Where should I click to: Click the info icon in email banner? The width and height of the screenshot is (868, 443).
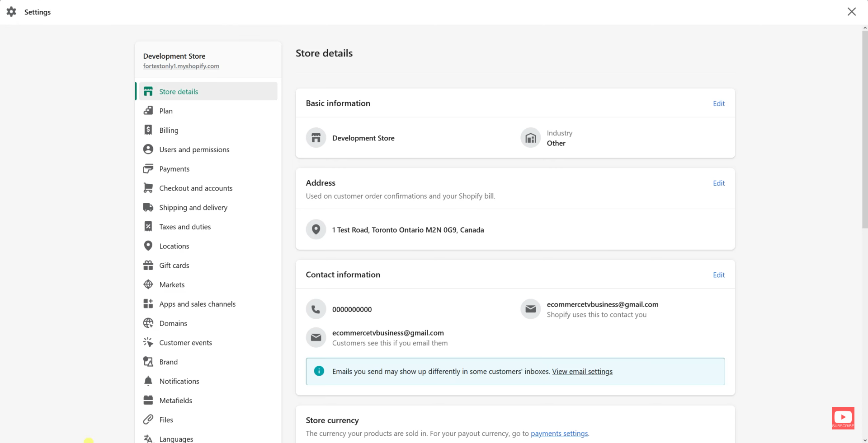click(319, 371)
